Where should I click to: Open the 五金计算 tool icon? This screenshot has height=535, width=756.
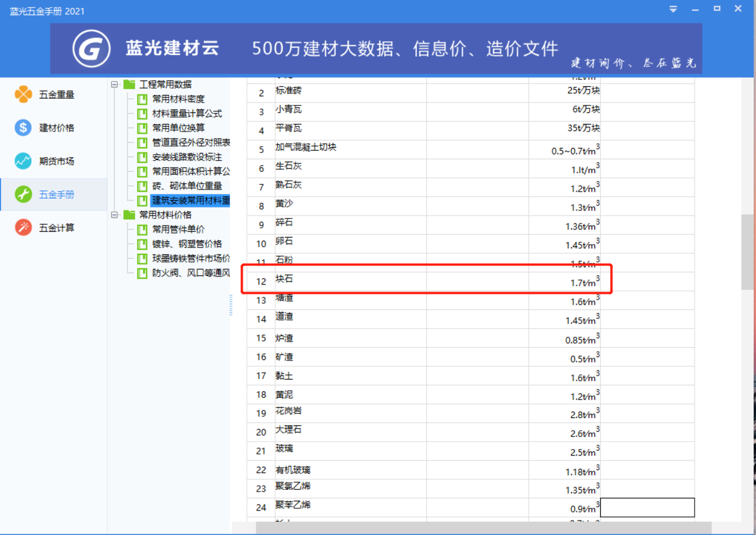click(x=23, y=228)
